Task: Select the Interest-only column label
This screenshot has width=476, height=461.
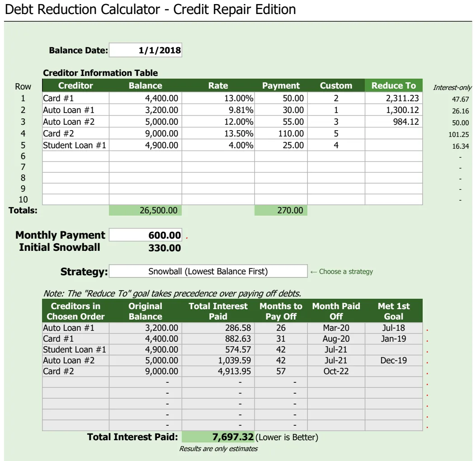Action: click(x=452, y=87)
